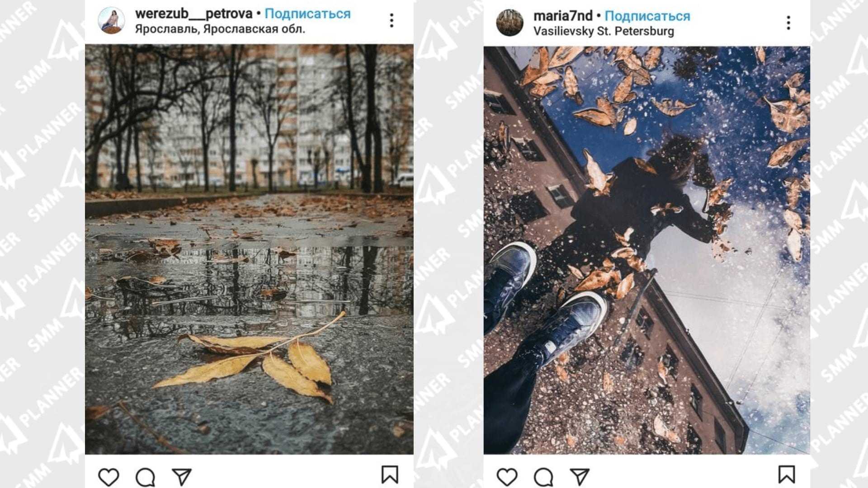Viewport: 868px width, 488px height.
Task: Open comments on the werezub__petrova post
Action: click(x=145, y=477)
